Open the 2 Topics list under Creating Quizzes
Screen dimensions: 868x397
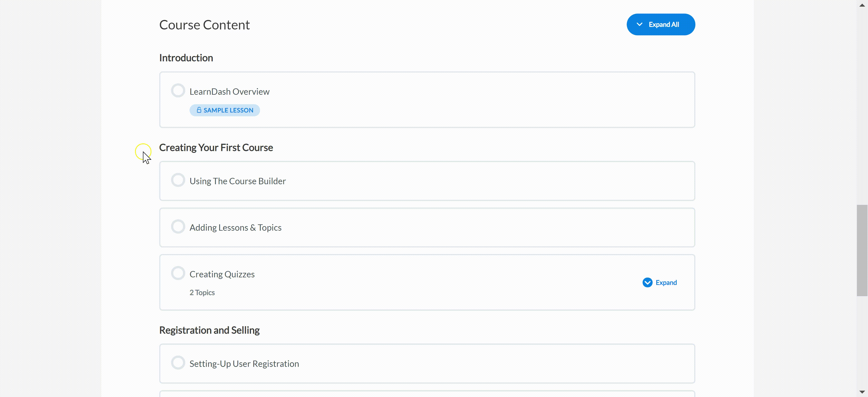click(202, 293)
